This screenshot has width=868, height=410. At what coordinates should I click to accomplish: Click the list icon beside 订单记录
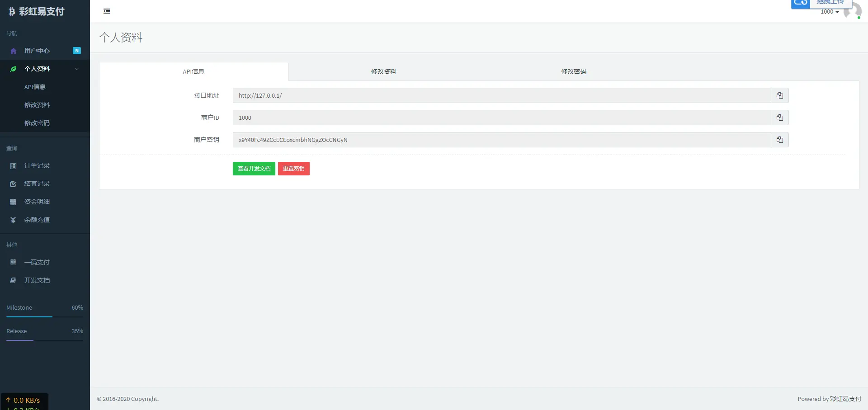(x=13, y=166)
